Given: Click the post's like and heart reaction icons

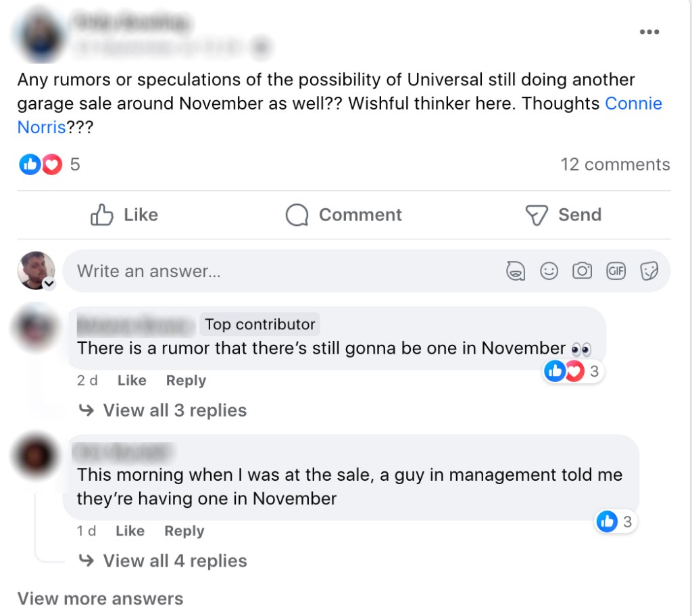Looking at the screenshot, I should click(x=41, y=164).
